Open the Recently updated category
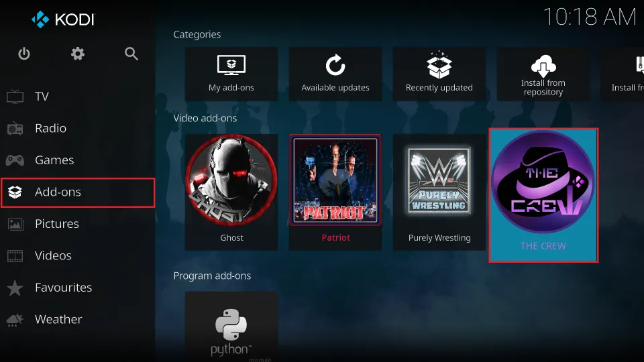The width and height of the screenshot is (644, 362). (x=439, y=74)
